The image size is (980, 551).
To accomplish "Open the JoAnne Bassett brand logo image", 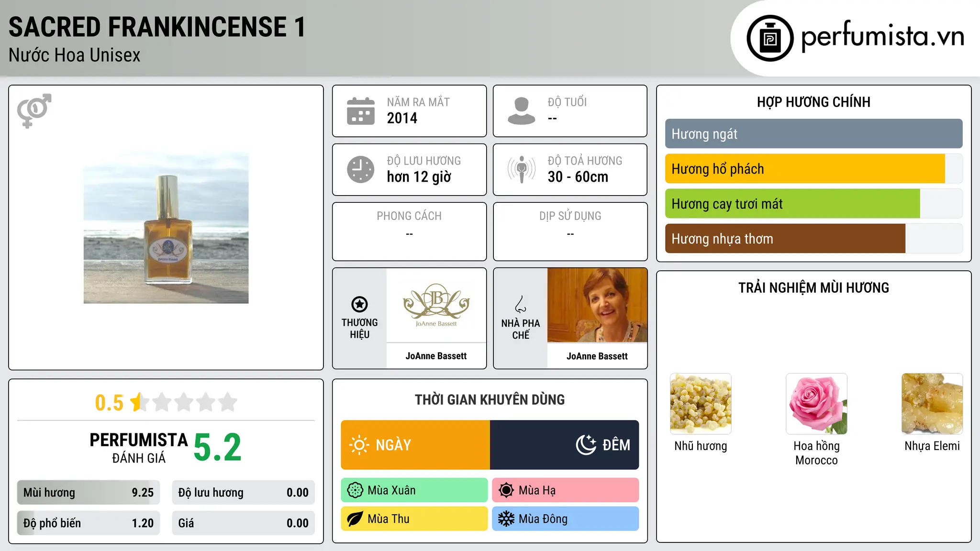I will 436,305.
